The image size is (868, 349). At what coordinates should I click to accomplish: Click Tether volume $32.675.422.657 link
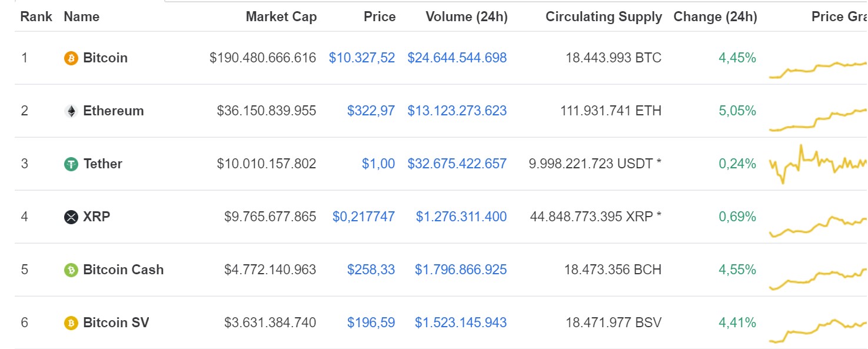[x=457, y=164]
